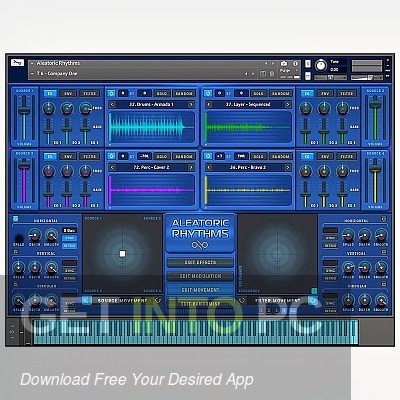400x400 pixels.
Task: Click the white puck in Source XY pad
Action: [122, 254]
